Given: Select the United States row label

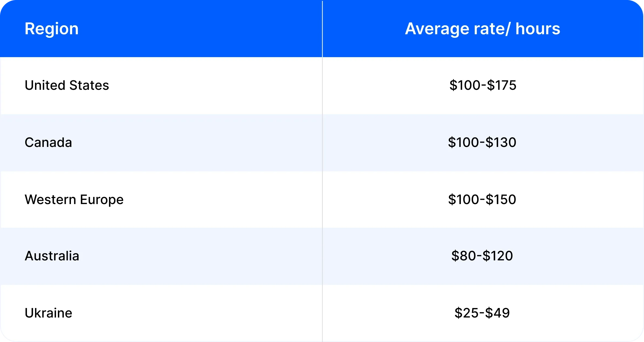Looking at the screenshot, I should [67, 85].
